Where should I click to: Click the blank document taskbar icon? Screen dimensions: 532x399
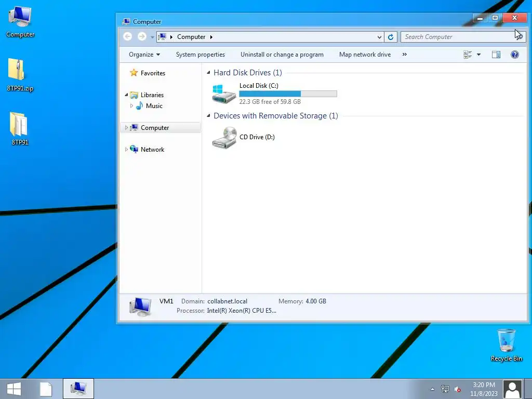[x=46, y=389]
